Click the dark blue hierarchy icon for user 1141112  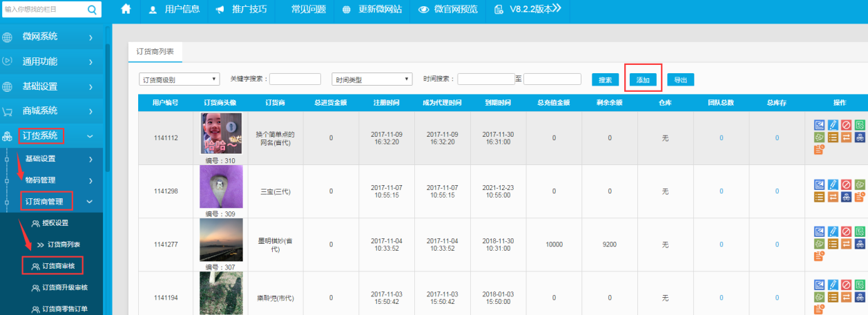860,137
